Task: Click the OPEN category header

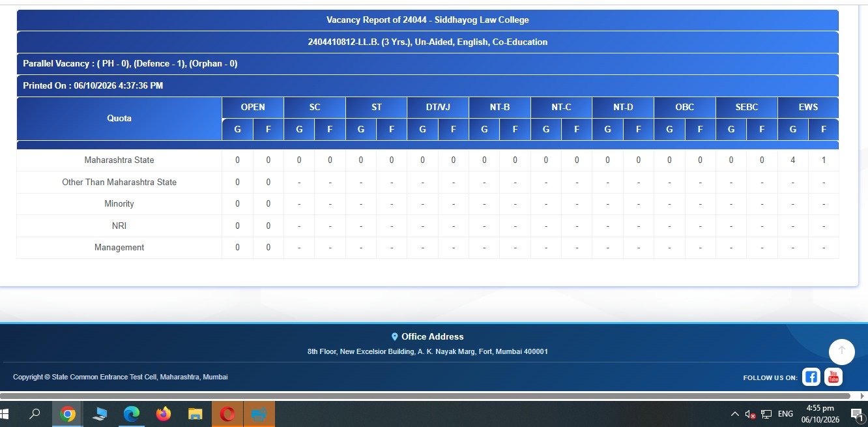Action: pos(253,108)
